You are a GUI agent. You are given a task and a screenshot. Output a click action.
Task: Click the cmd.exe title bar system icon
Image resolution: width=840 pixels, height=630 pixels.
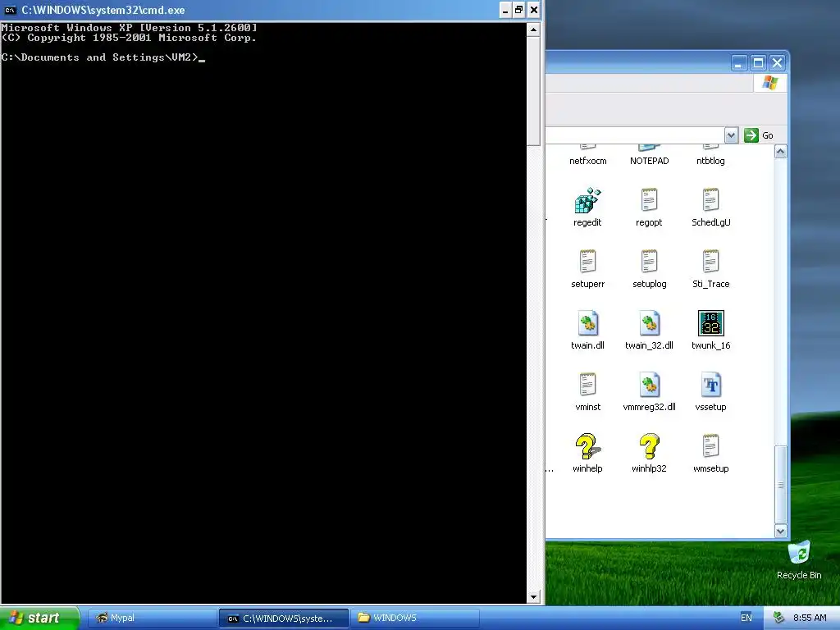(10, 10)
